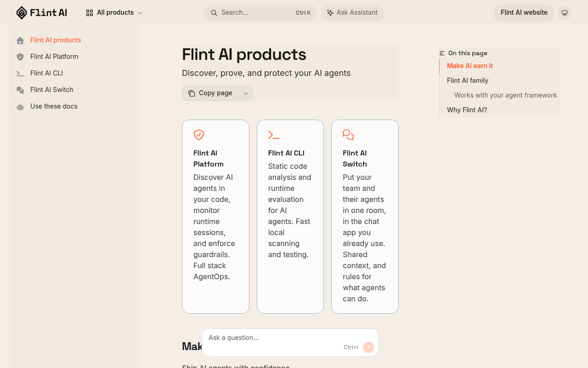
Task: Click the home icon in sidebar
Action: [x=20, y=40]
